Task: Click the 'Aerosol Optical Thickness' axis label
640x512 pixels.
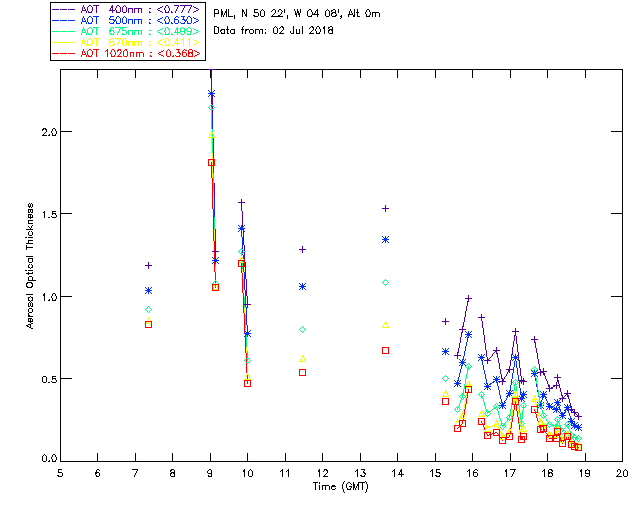Action: [x=30, y=266]
